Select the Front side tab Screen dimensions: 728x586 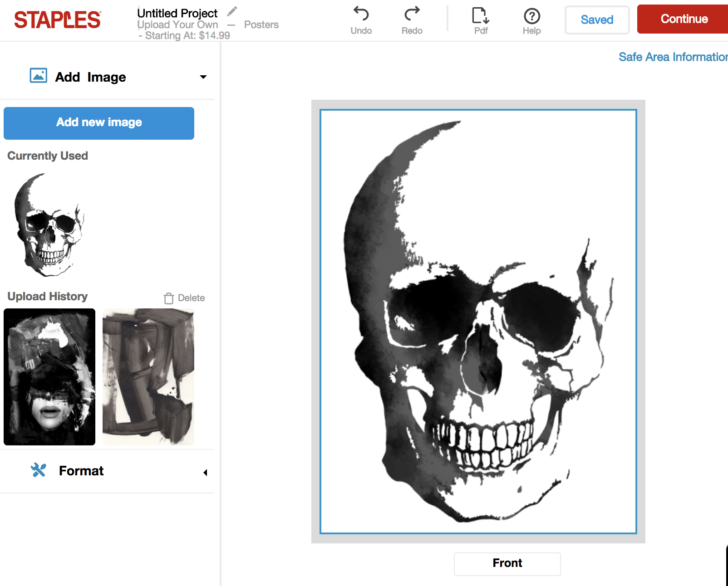507,563
